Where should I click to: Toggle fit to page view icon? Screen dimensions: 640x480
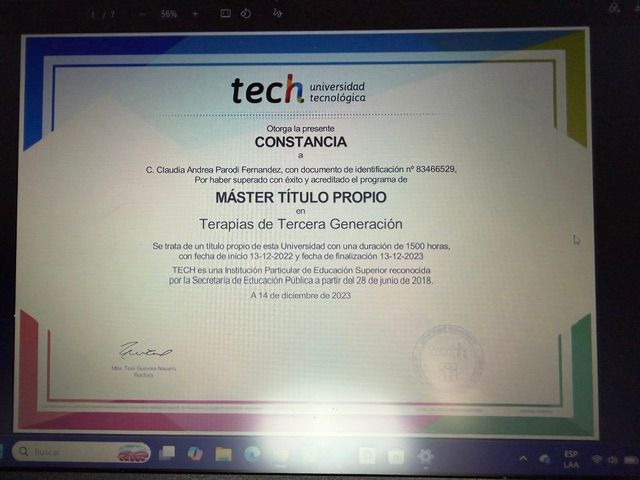[225, 13]
